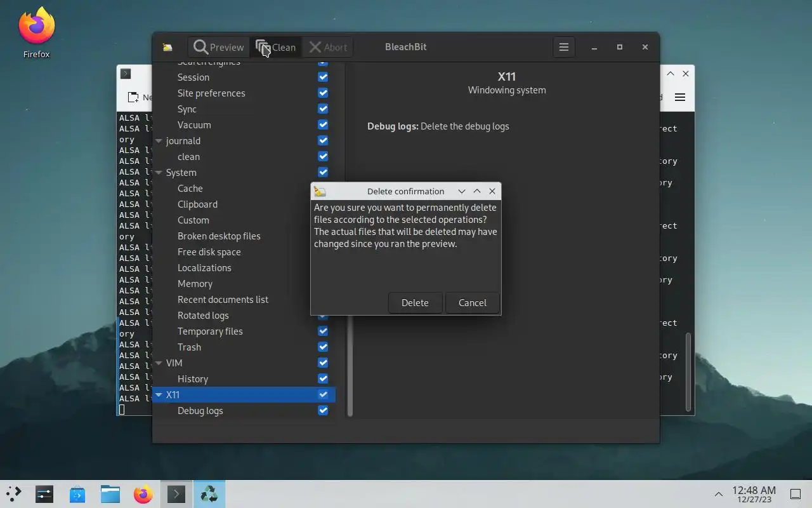Select the Vacuum tree item

point(194,124)
